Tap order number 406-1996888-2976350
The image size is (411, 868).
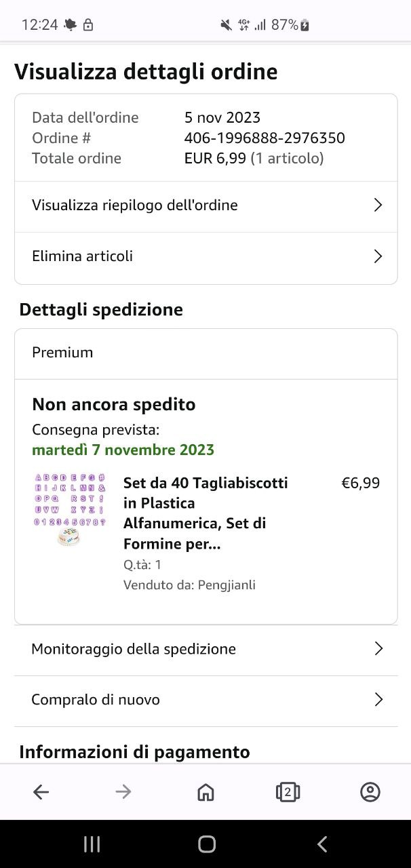265,138
